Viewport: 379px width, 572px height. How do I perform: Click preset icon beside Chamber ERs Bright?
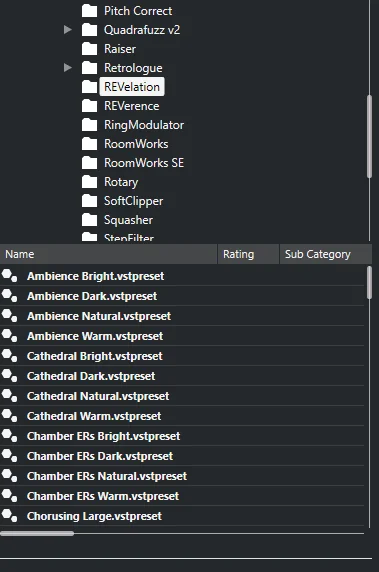[x=9, y=436]
